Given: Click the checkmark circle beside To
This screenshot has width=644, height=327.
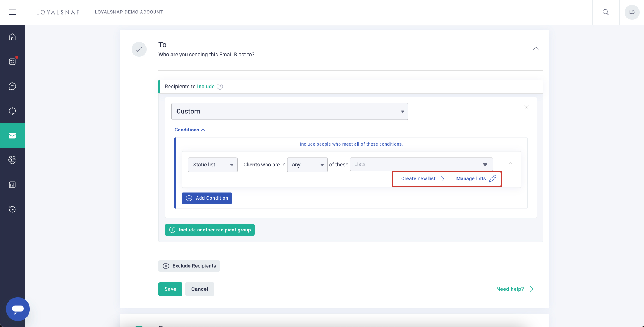Looking at the screenshot, I should coord(139,49).
